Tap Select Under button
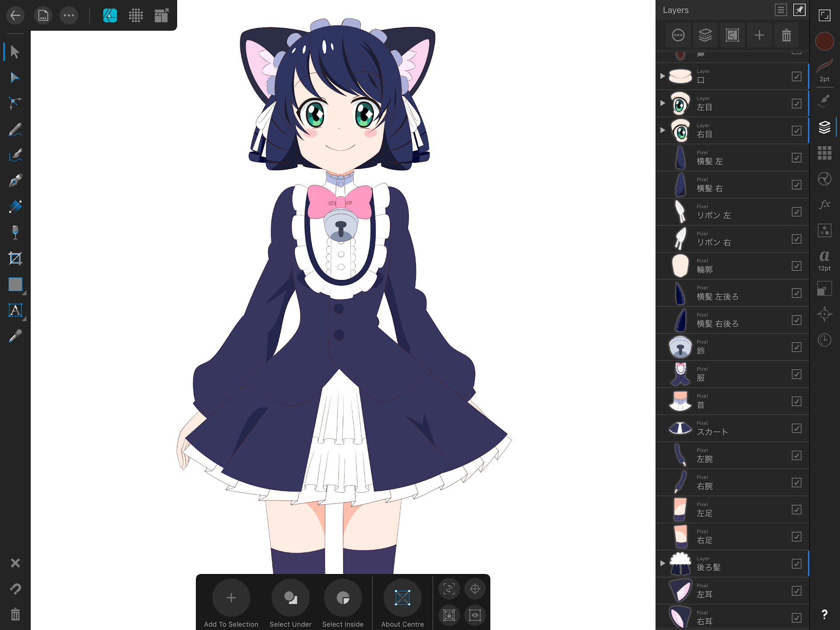This screenshot has width=840, height=630. coord(290,598)
